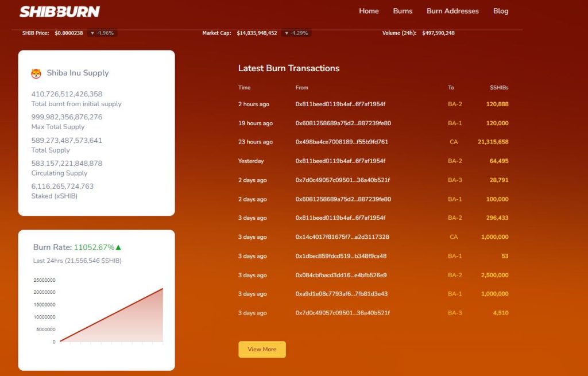Open the Home menu item
Viewport: 588px width, 376px height.
(369, 11)
